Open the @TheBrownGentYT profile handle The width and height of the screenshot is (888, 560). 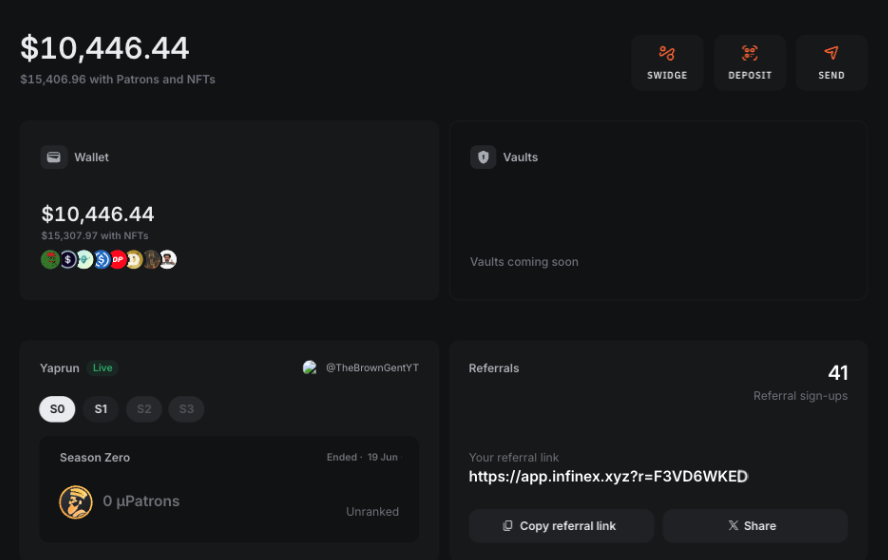(x=372, y=367)
